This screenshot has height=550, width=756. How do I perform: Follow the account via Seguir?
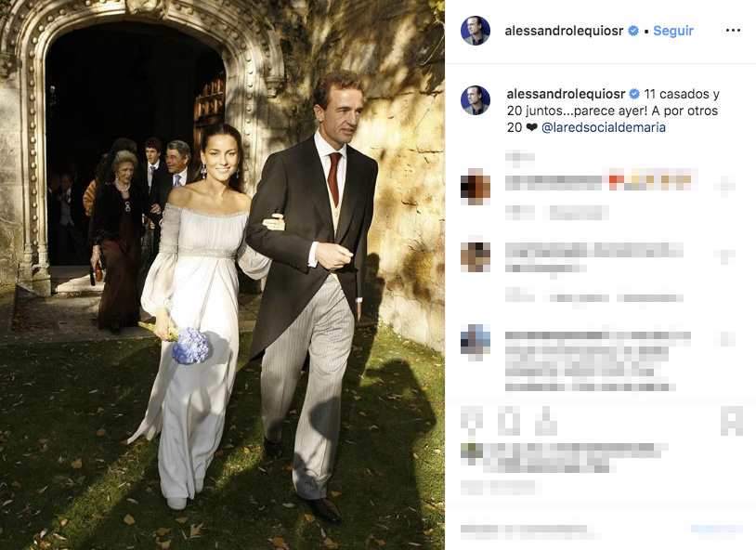[673, 31]
